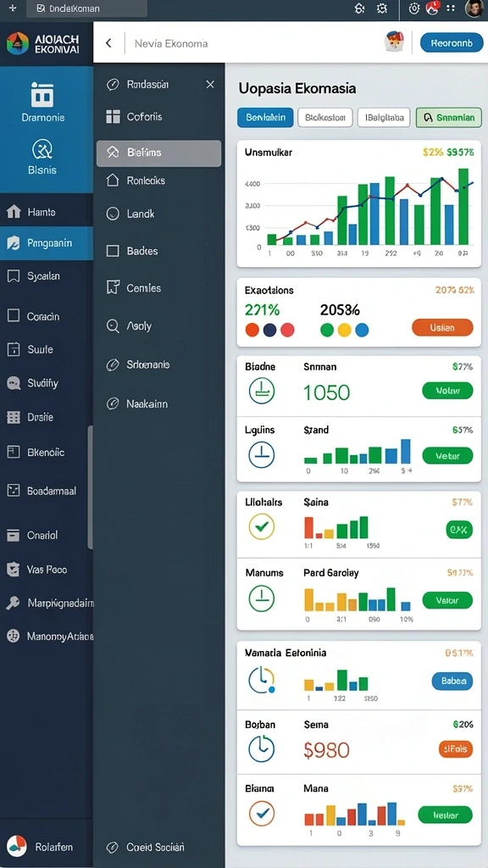Viewport: 488px width, 868px height.
Task: Go back using the left chevron
Action: coord(108,42)
